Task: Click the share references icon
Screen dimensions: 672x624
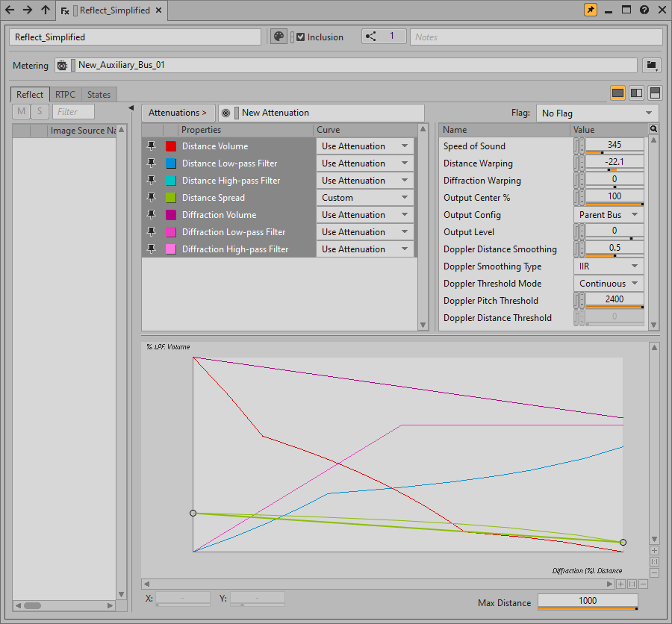Action: coord(371,37)
